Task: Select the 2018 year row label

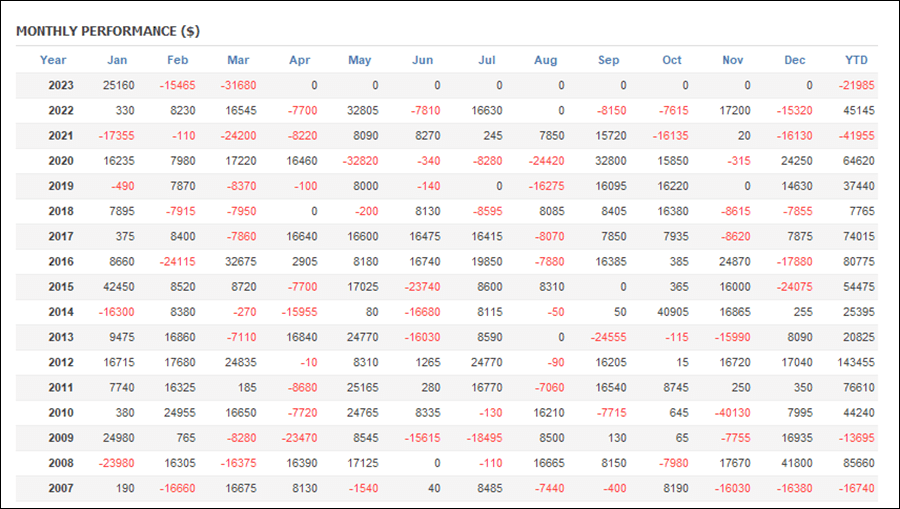Action: [x=61, y=211]
